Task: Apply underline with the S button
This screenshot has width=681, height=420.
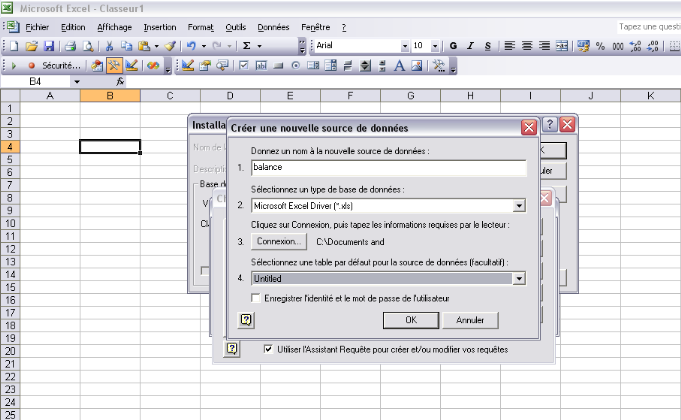Action: (488, 46)
